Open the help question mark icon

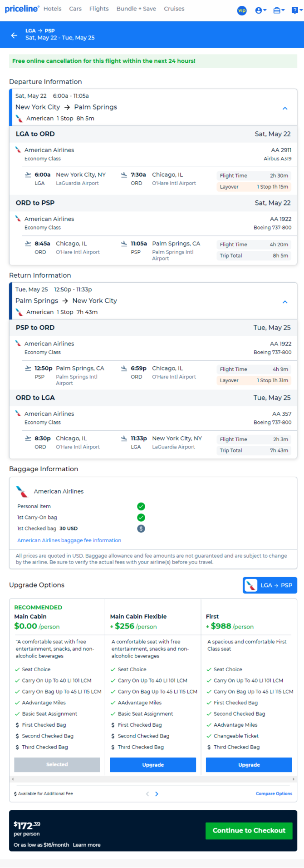click(296, 10)
